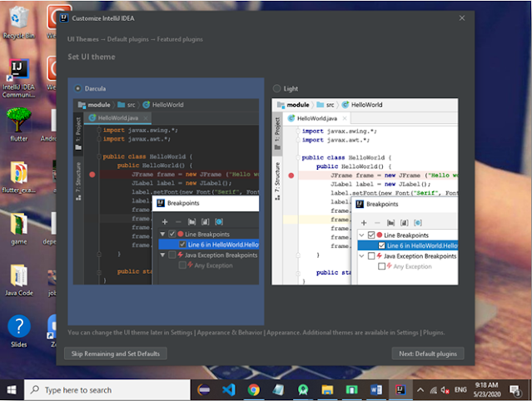Open the Action Center notifications icon

tap(515, 390)
